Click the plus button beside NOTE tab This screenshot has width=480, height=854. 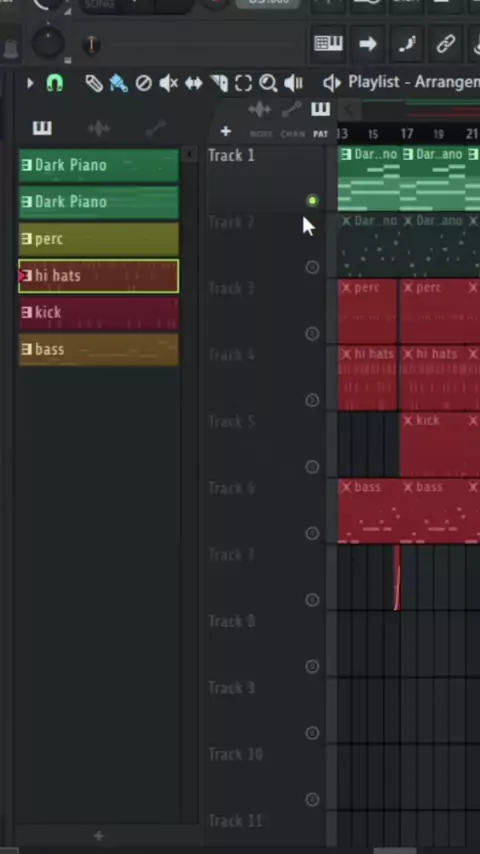point(226,131)
